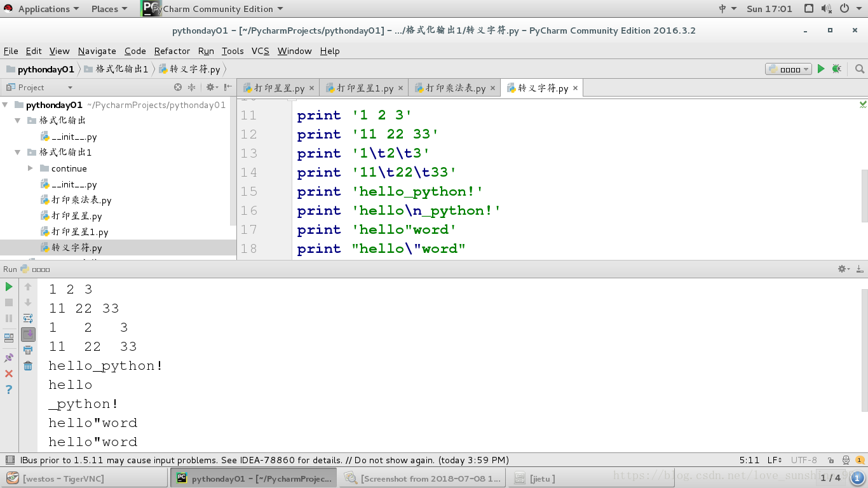The image size is (868, 488).
Task: Open the muted volume control in top bar
Action: pyautogui.click(x=826, y=9)
